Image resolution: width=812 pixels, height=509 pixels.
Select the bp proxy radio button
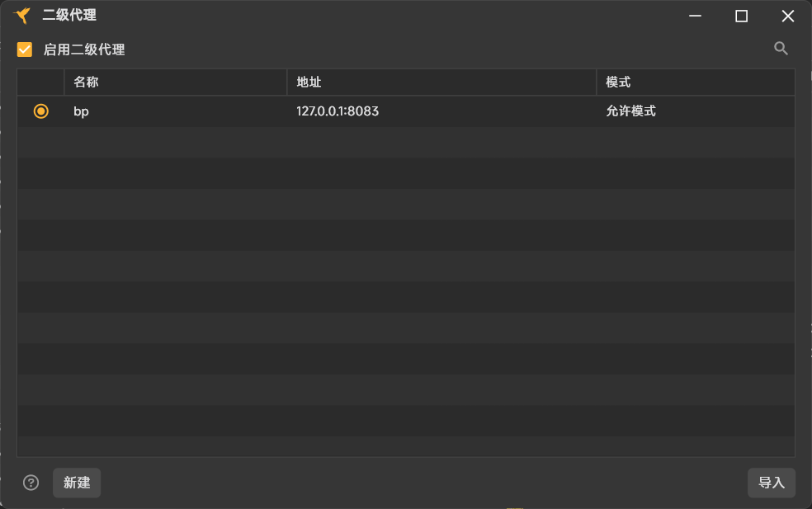click(x=41, y=111)
